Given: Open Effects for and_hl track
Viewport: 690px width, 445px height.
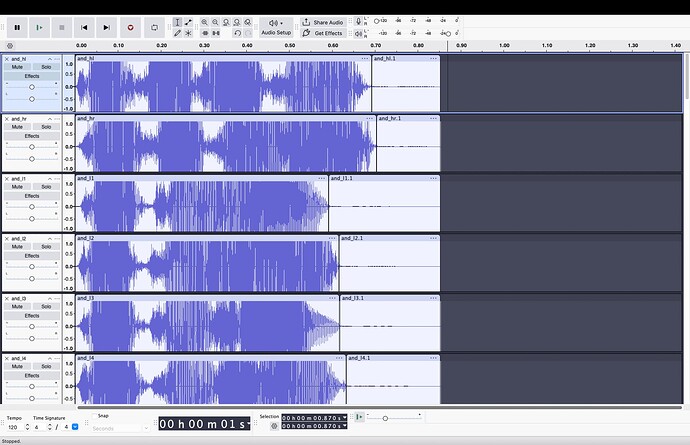Looking at the screenshot, I should coord(32,76).
